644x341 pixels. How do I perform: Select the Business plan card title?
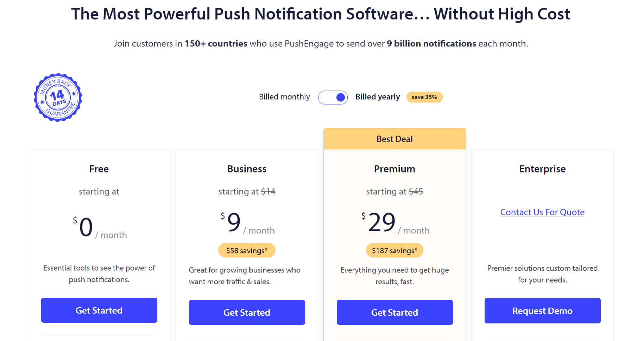coord(247,169)
